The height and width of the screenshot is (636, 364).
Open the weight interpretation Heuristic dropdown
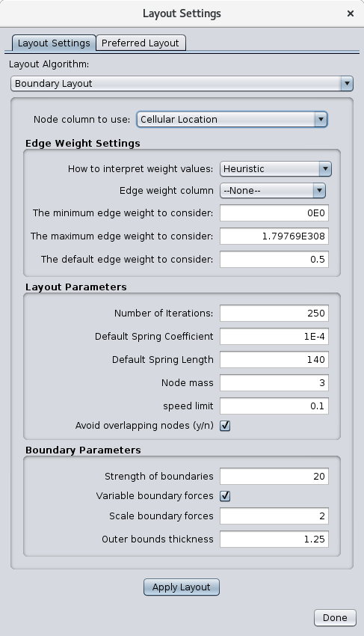(276, 169)
